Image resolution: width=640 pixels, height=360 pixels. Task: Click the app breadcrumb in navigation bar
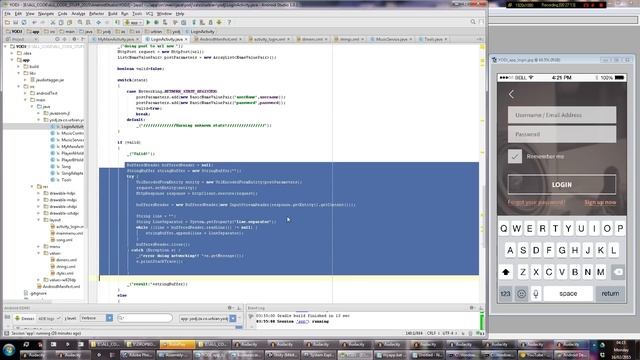[x=33, y=31]
